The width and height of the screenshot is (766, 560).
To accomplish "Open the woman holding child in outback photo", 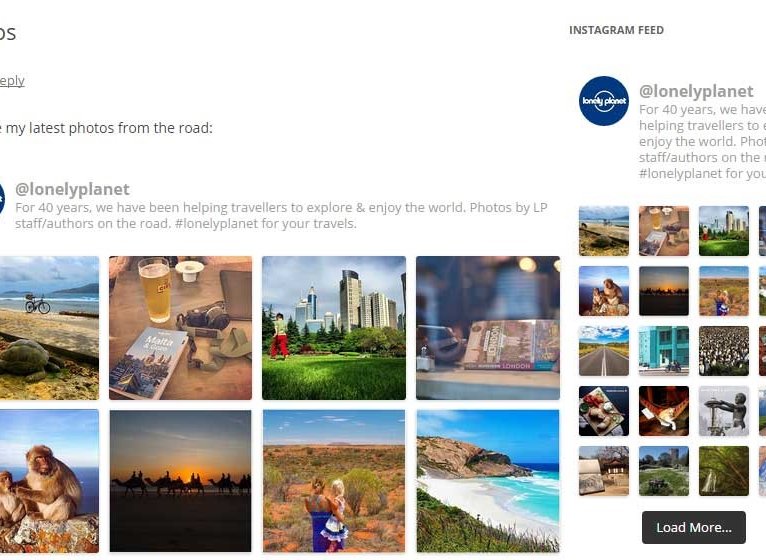I will pos(334,481).
